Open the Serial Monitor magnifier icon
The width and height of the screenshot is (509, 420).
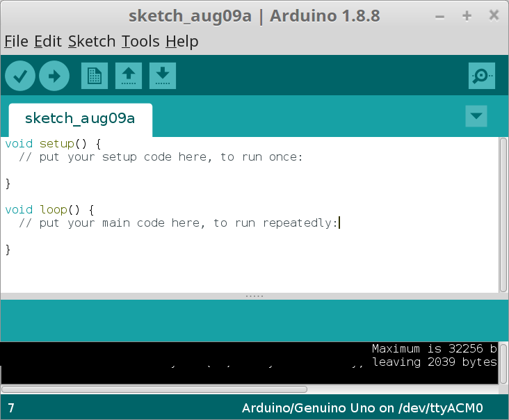(481, 76)
